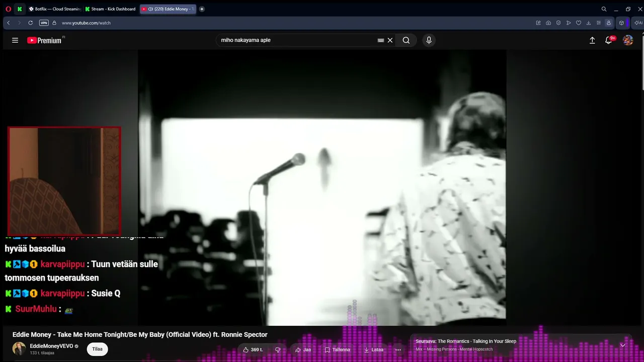Switch to the BotRix Cloud Streaming tab
644x362 pixels.
pos(55,9)
